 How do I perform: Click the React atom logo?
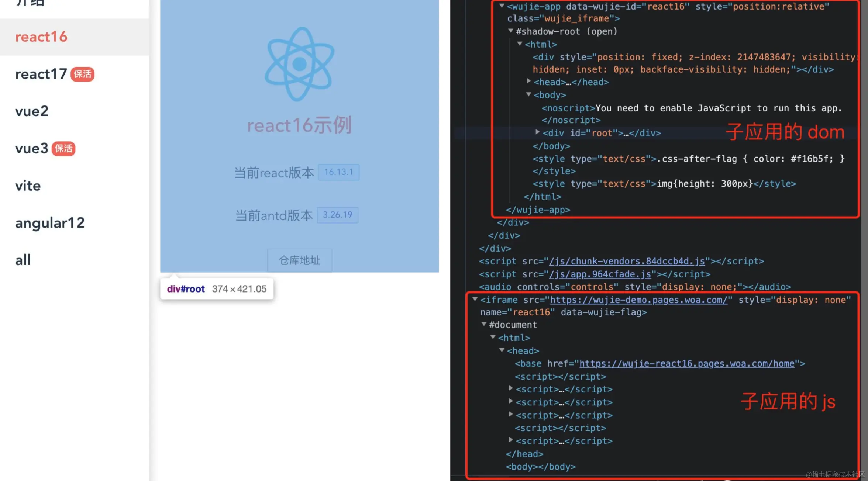pos(299,64)
